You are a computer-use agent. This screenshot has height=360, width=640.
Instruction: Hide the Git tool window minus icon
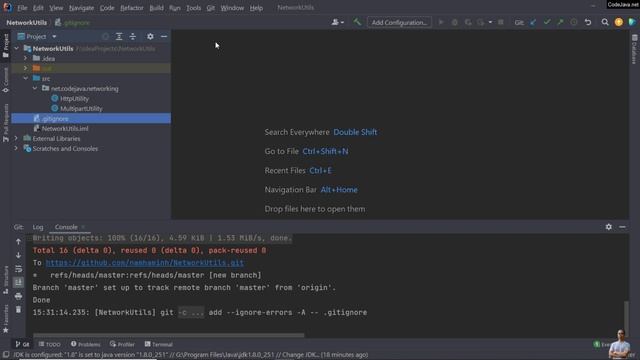pos(622,227)
